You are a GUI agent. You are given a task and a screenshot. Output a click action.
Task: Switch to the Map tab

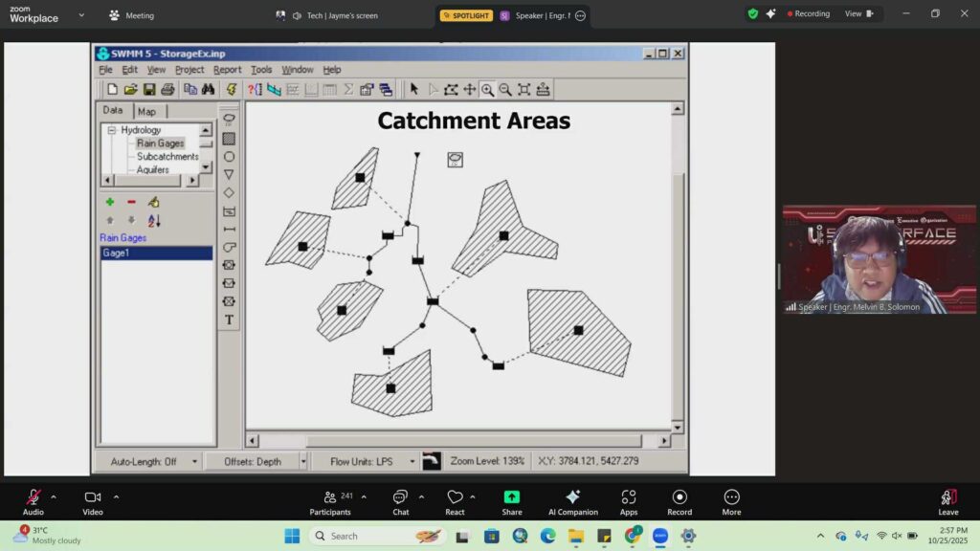point(146,112)
